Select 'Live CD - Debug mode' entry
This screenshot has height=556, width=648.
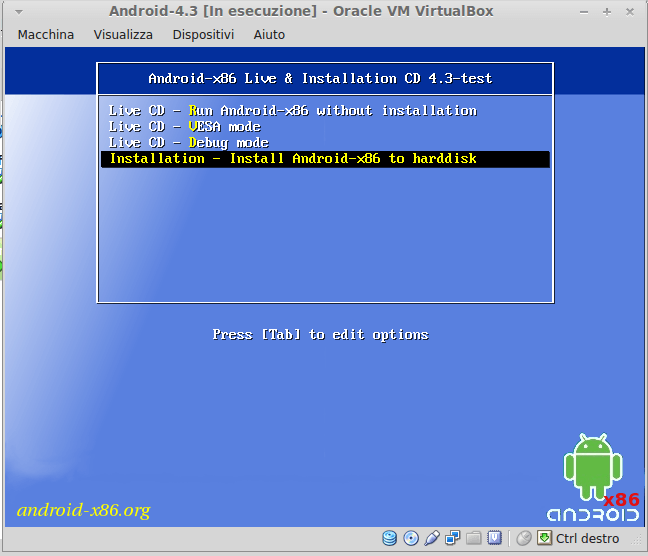tap(325, 143)
